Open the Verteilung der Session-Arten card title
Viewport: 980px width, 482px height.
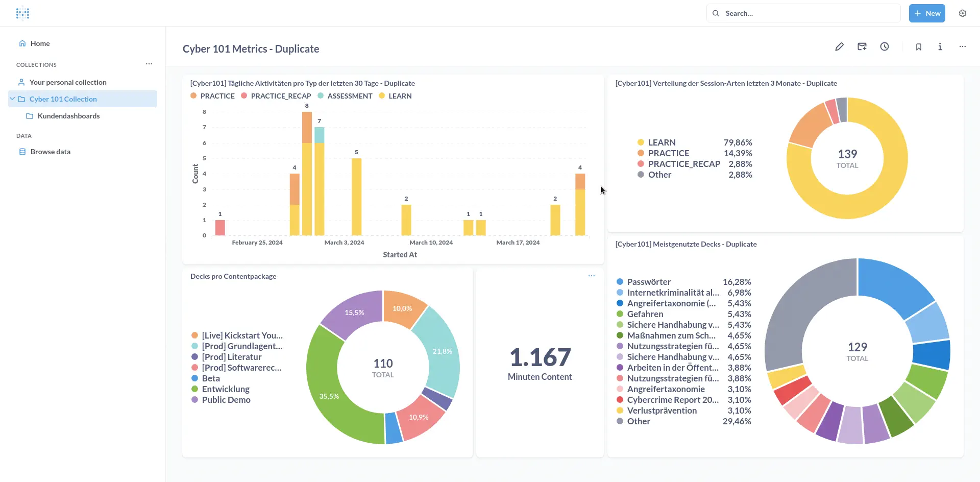point(726,83)
